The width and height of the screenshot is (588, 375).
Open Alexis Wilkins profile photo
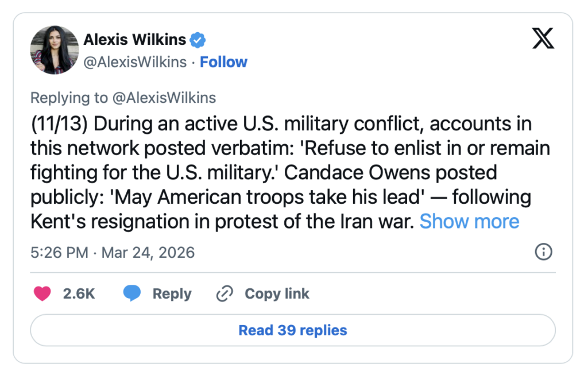coord(55,51)
